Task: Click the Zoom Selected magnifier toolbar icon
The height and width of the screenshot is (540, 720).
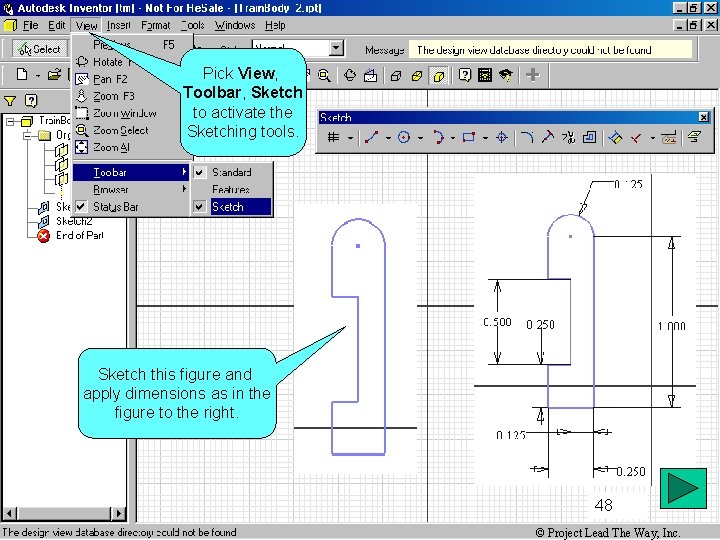Action: pyautogui.click(x=324, y=75)
